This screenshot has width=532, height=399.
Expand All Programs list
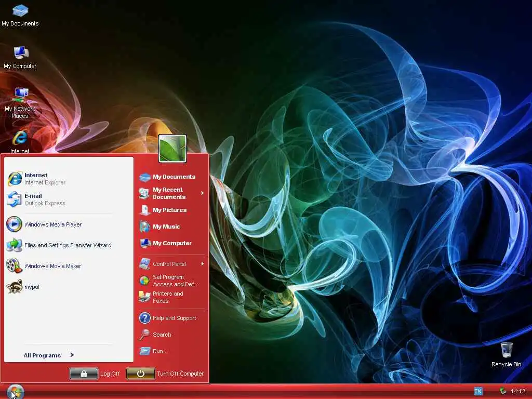pyautogui.click(x=49, y=355)
